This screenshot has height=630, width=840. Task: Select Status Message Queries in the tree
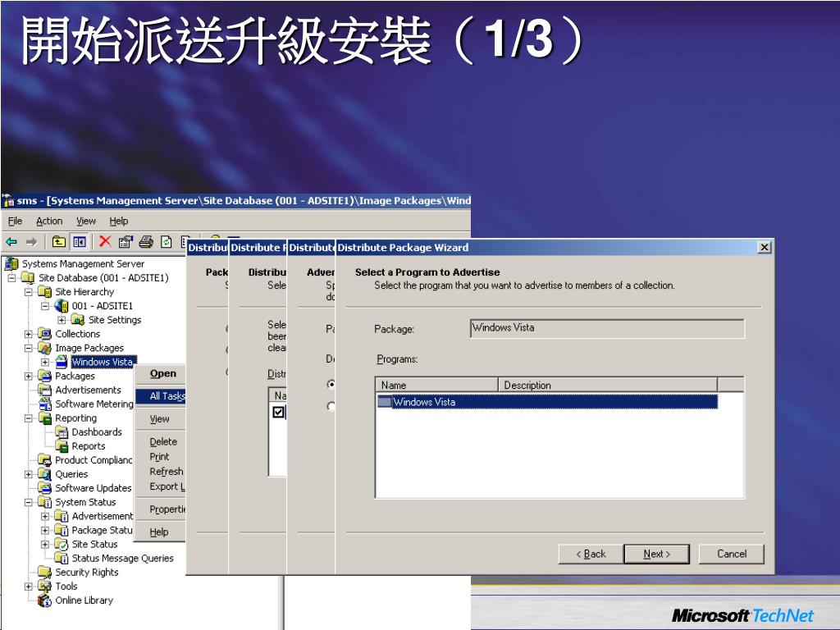[123, 558]
